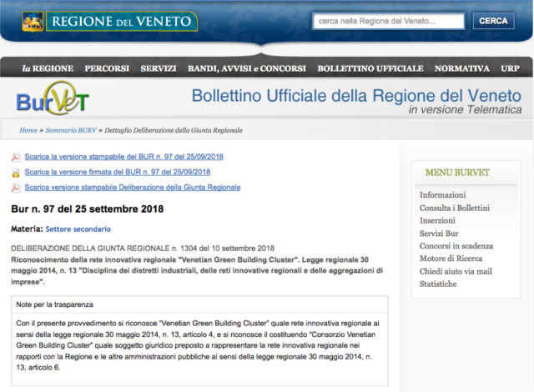
Task: Click 'Dettaglio Deliberazione della Giunta Regionale' breadcrumb text
Action: tap(174, 130)
